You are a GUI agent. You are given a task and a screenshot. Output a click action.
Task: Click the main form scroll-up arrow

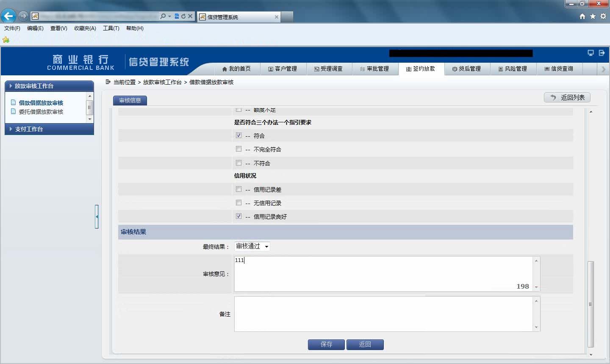point(591,112)
